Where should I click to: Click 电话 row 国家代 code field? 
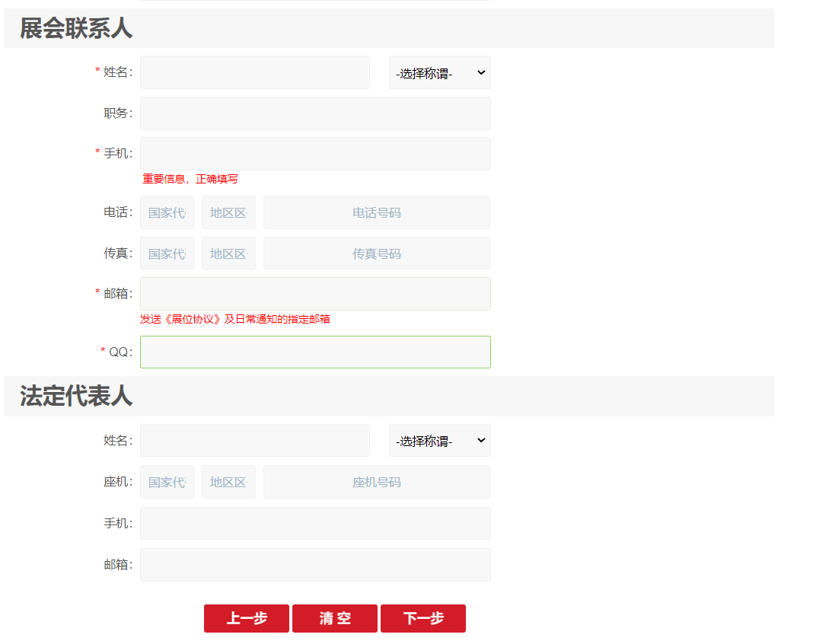167,212
